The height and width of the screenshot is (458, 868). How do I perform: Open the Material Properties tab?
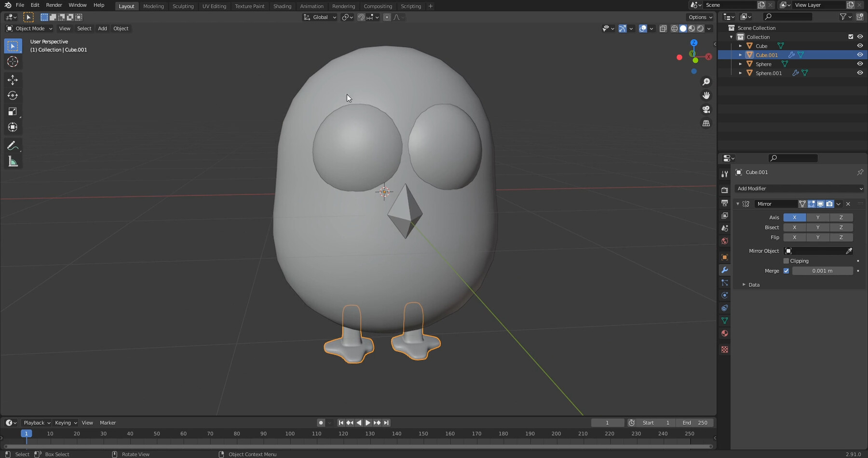[725, 333]
